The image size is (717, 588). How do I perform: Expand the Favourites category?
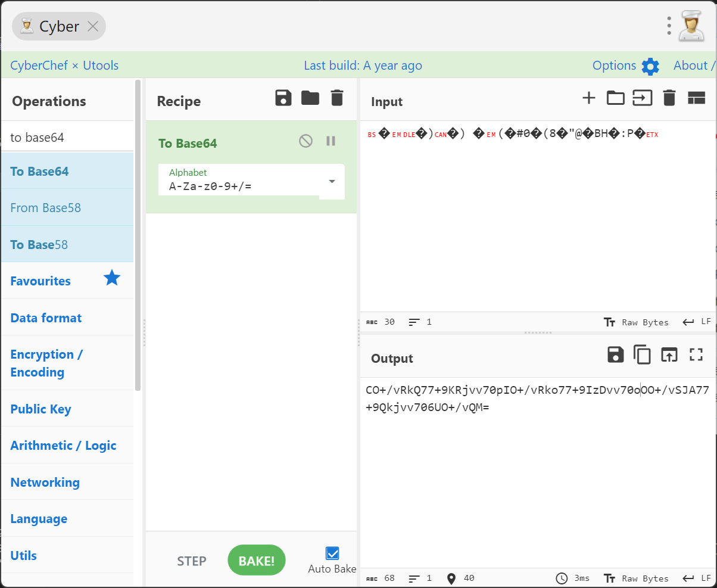pyautogui.click(x=67, y=281)
